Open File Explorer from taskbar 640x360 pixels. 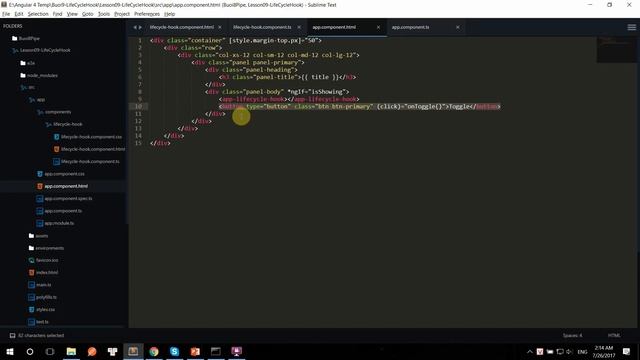[71, 351]
